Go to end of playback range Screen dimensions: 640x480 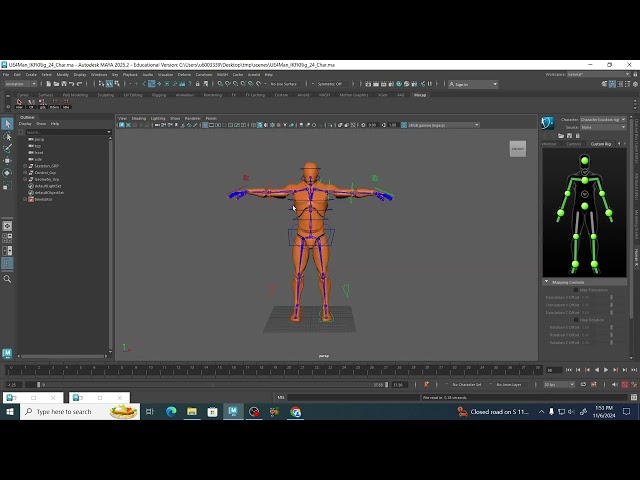point(634,370)
